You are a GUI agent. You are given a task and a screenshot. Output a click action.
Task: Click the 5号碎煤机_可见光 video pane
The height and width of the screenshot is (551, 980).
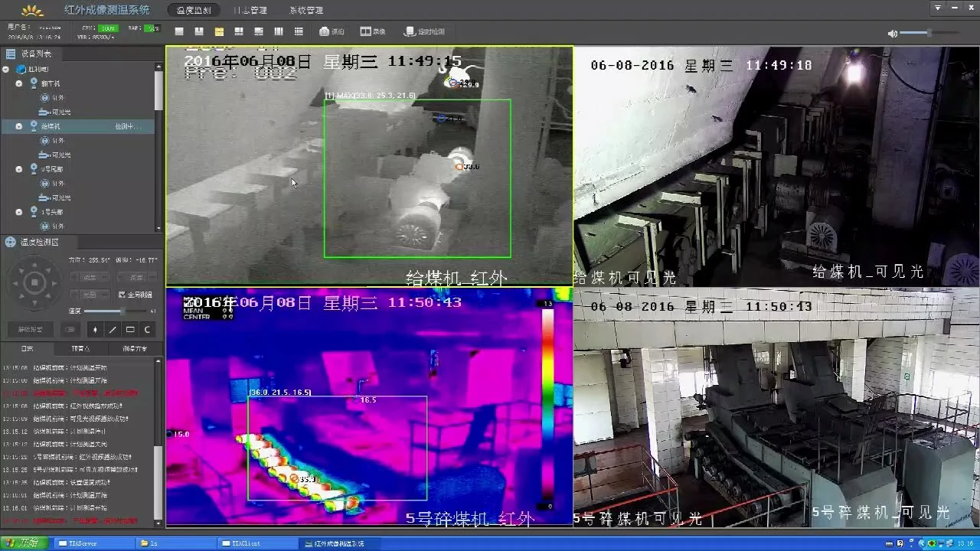tap(776, 407)
